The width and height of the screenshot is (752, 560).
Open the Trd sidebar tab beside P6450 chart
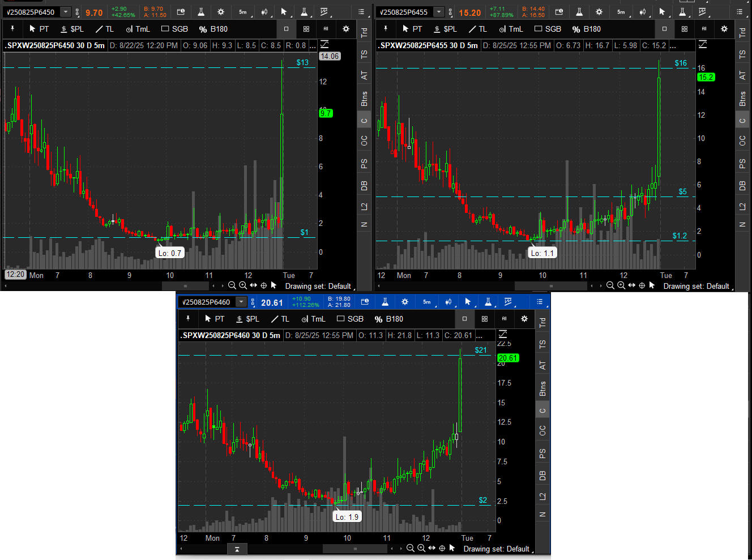coord(364,32)
